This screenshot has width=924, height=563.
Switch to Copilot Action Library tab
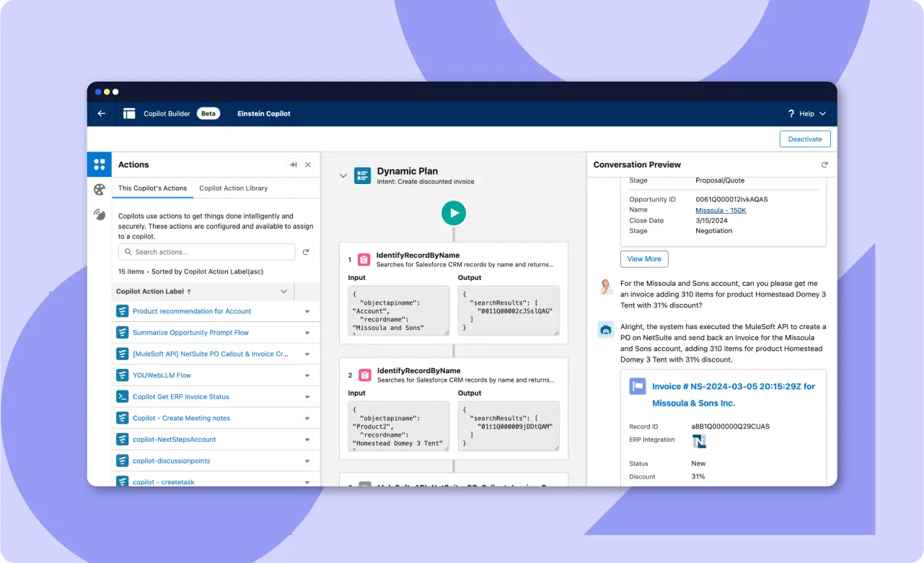pos(234,188)
